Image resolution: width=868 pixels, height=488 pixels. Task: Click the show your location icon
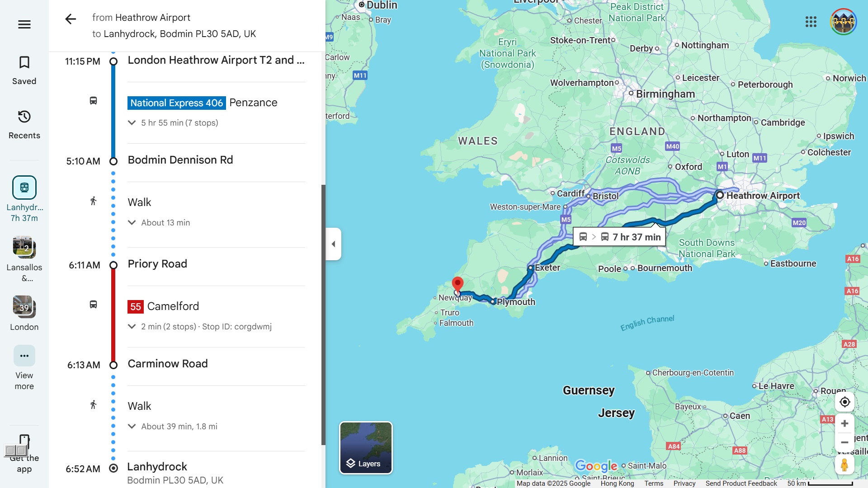coord(844,402)
